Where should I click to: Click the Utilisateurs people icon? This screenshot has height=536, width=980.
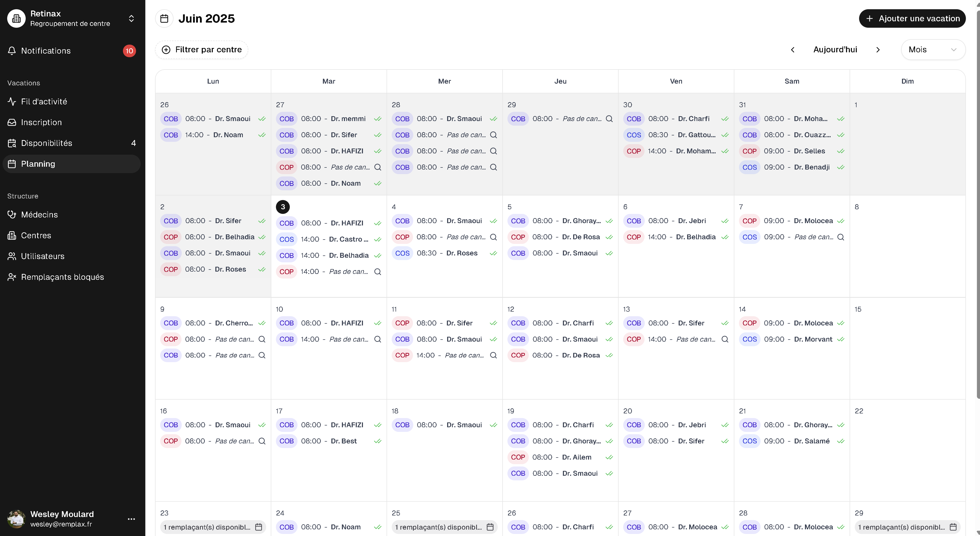point(12,256)
